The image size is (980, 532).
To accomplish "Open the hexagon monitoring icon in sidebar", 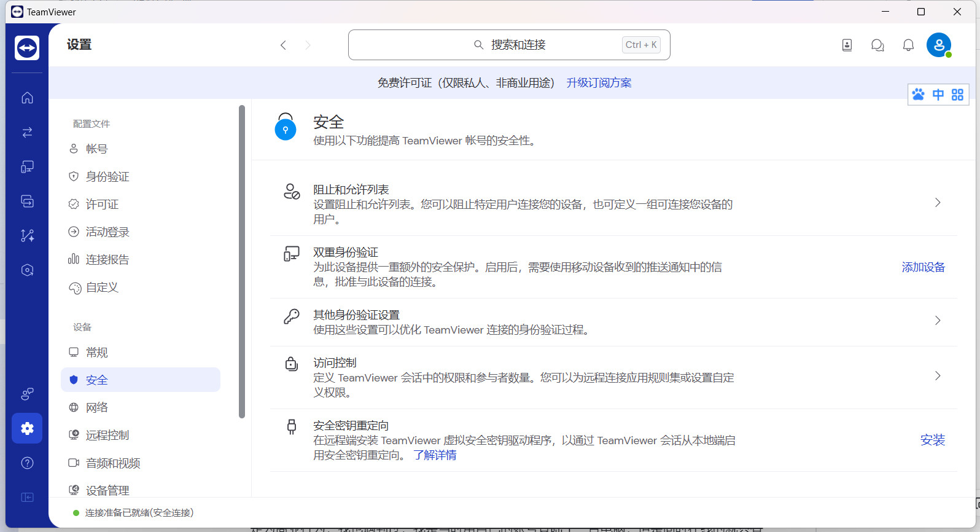I will point(27,270).
